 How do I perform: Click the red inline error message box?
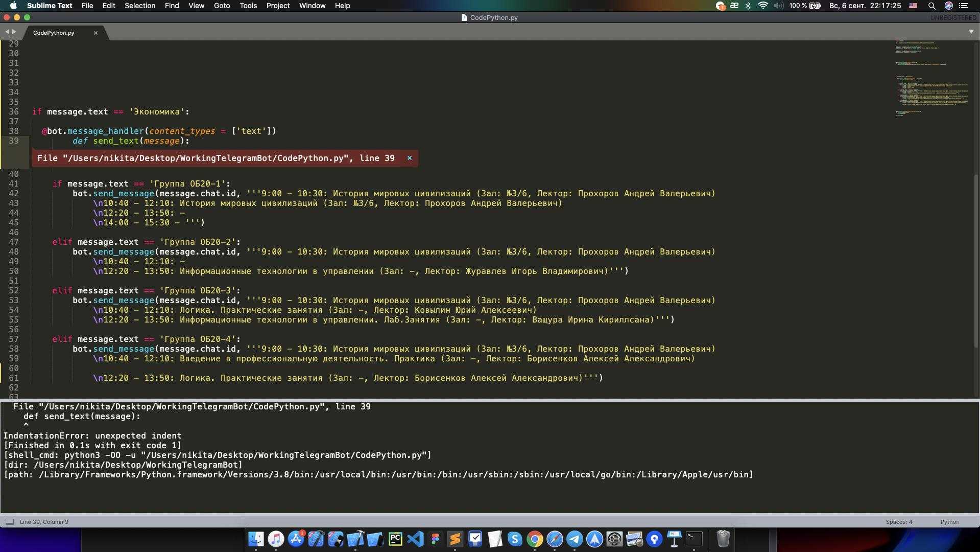[x=225, y=158]
